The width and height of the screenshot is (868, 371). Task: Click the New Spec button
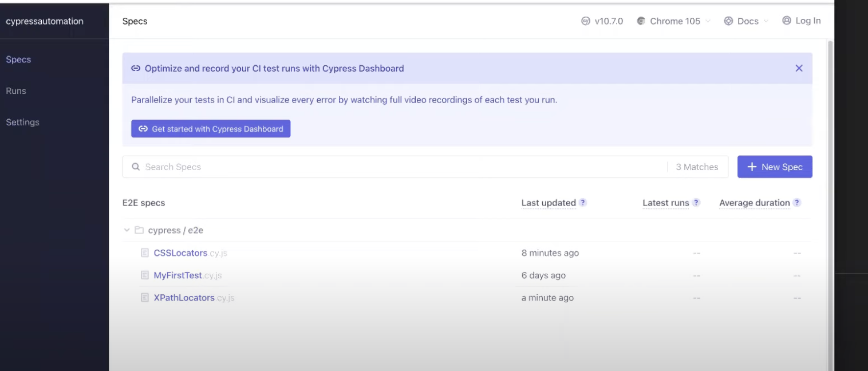[775, 167]
